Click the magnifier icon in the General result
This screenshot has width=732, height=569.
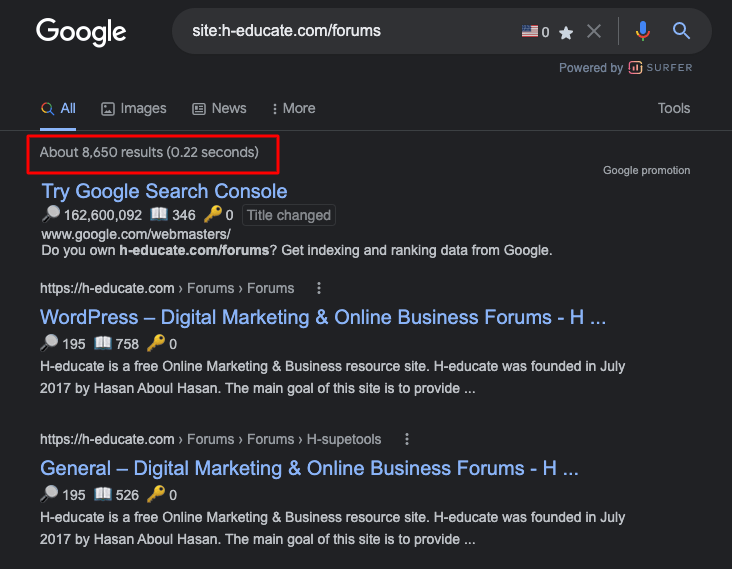click(x=49, y=493)
